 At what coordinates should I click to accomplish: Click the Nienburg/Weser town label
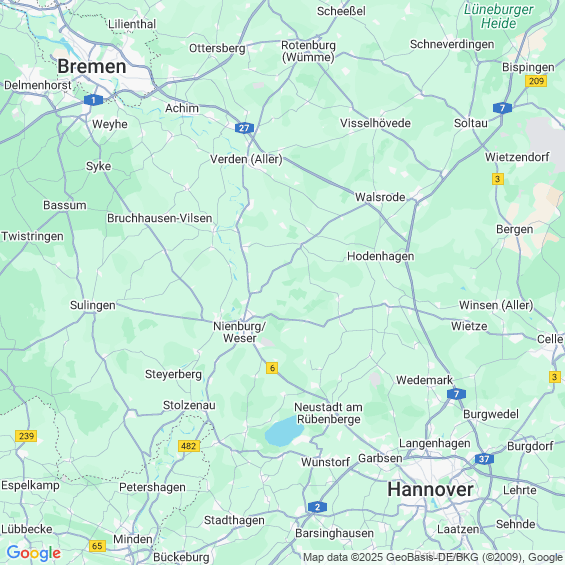(x=240, y=332)
